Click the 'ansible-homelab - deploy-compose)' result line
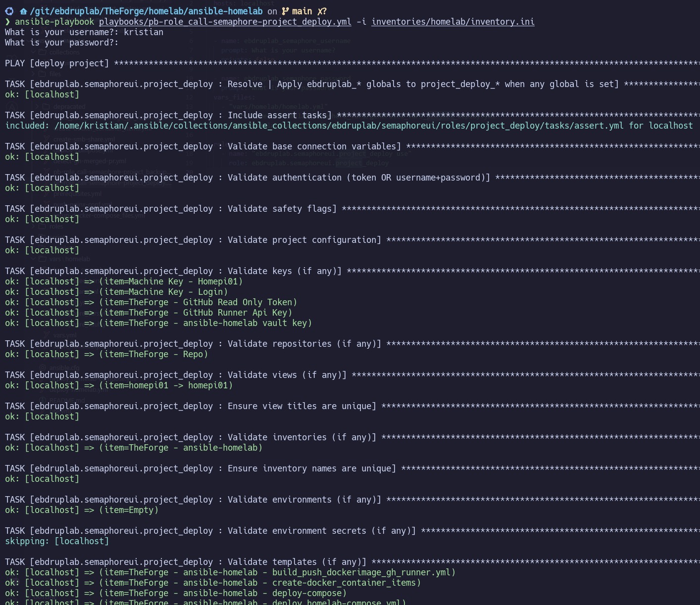700x605 pixels. click(x=176, y=593)
